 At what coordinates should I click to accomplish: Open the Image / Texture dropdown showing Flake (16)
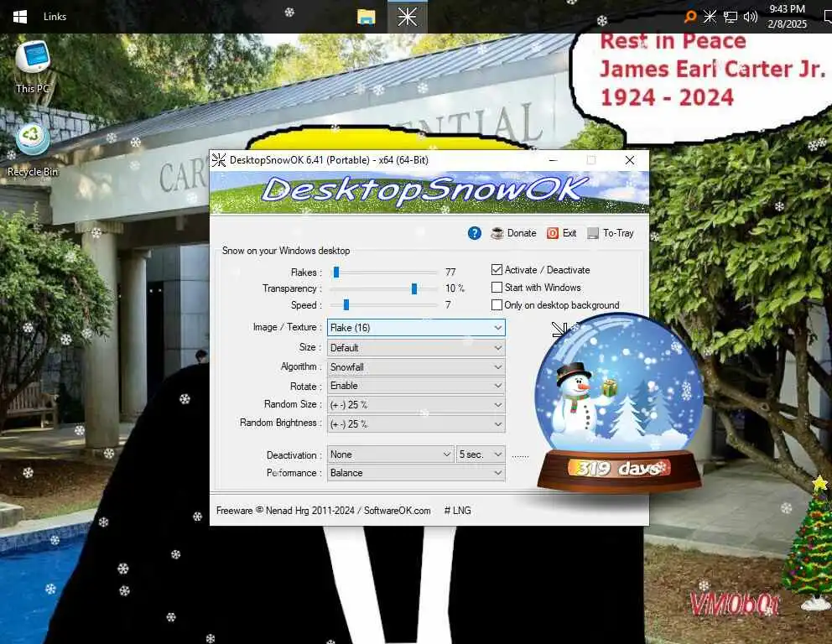tap(416, 327)
